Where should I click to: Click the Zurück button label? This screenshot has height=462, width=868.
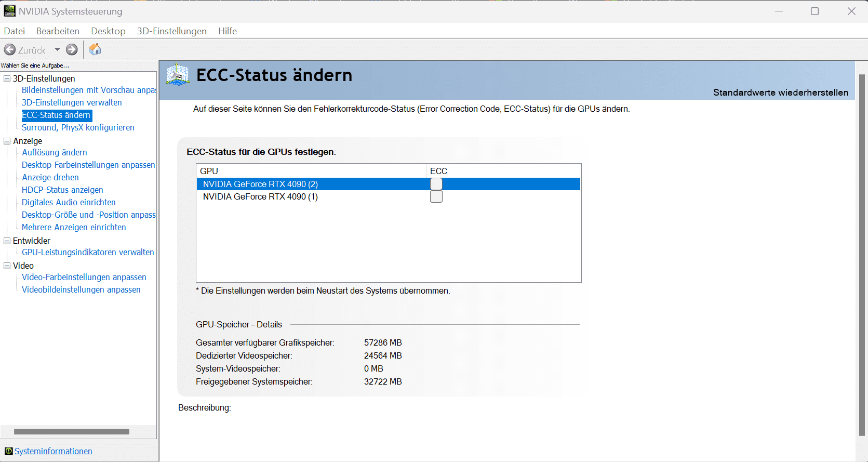click(x=32, y=50)
